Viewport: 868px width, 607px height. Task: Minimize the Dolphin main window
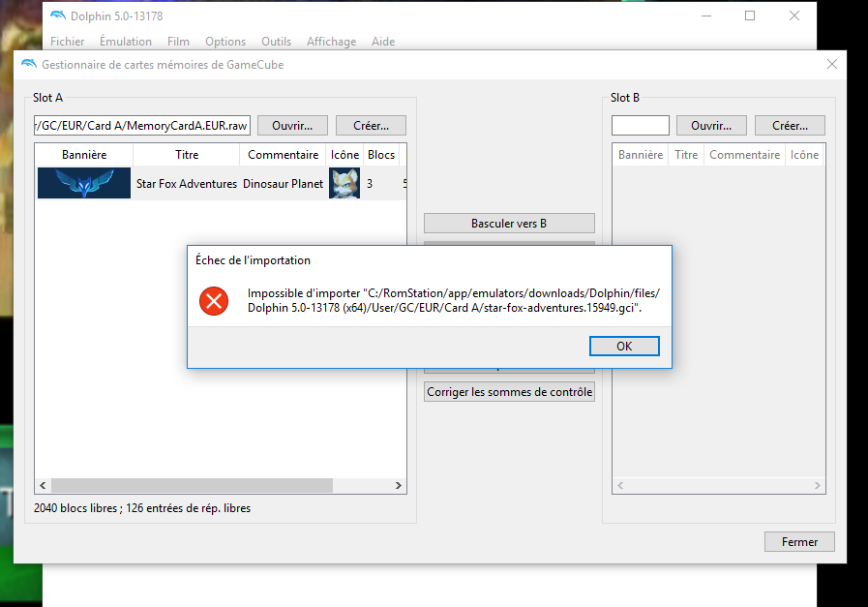705,15
